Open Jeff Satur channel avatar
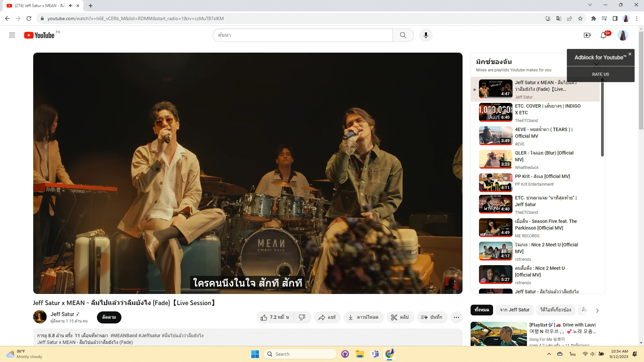Image resolution: width=644 pixels, height=362 pixels. point(40,317)
